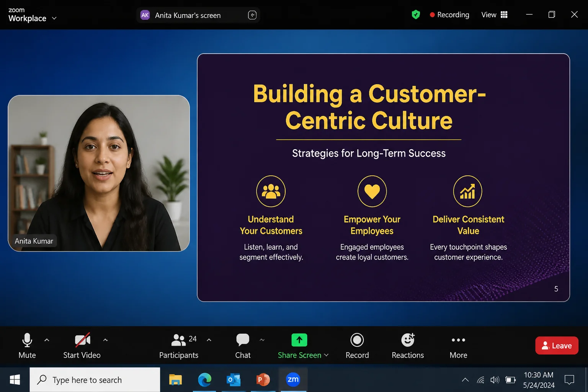
Task: Click the Type here to search box
Action: [x=95, y=380]
